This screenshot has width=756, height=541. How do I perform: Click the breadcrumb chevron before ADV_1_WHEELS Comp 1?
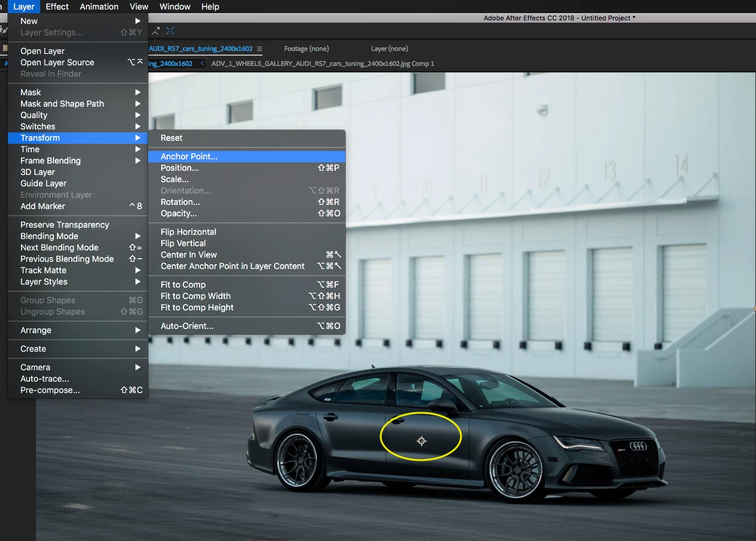click(202, 63)
